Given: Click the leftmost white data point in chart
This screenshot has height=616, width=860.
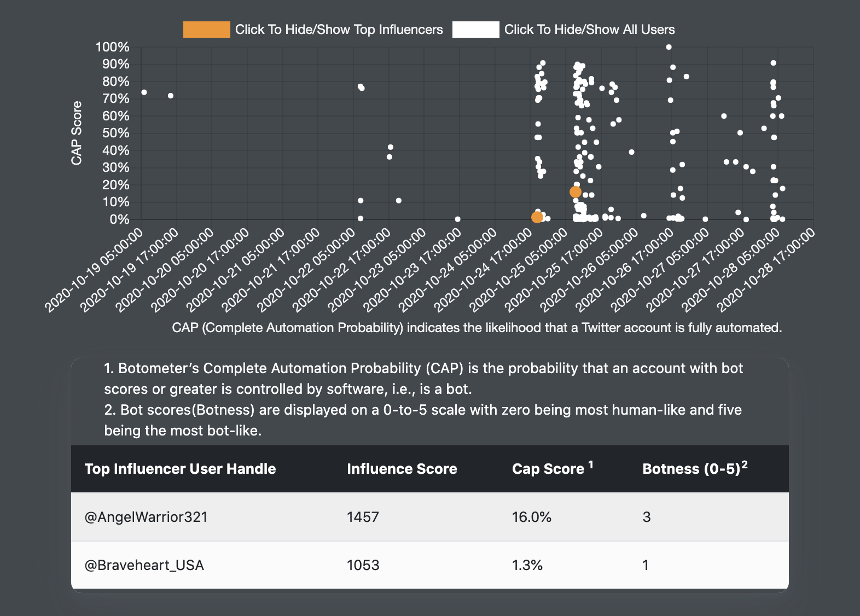Looking at the screenshot, I should point(144,92).
